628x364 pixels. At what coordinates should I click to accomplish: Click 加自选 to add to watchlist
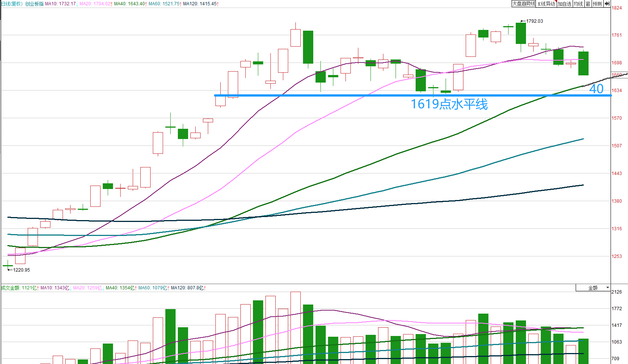pos(564,4)
